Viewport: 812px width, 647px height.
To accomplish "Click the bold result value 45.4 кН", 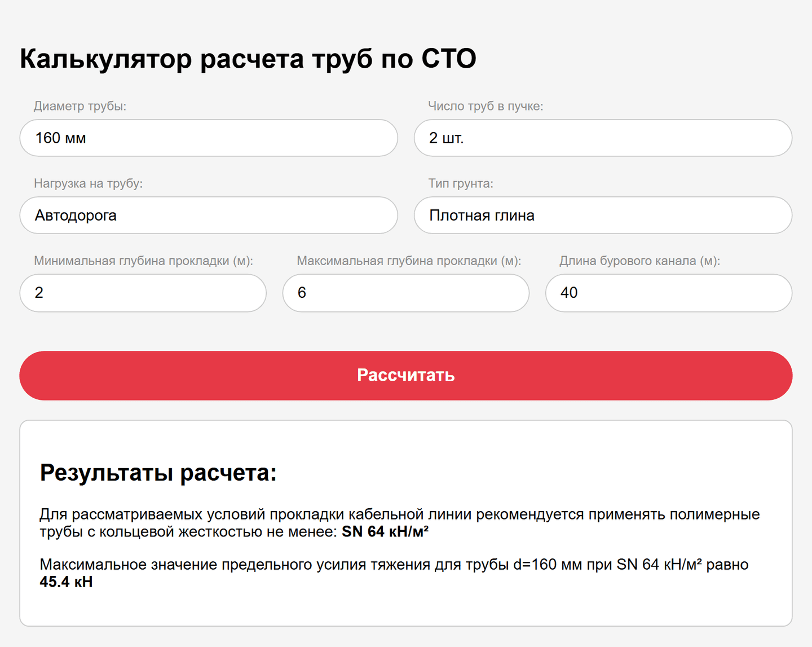I will (66, 582).
